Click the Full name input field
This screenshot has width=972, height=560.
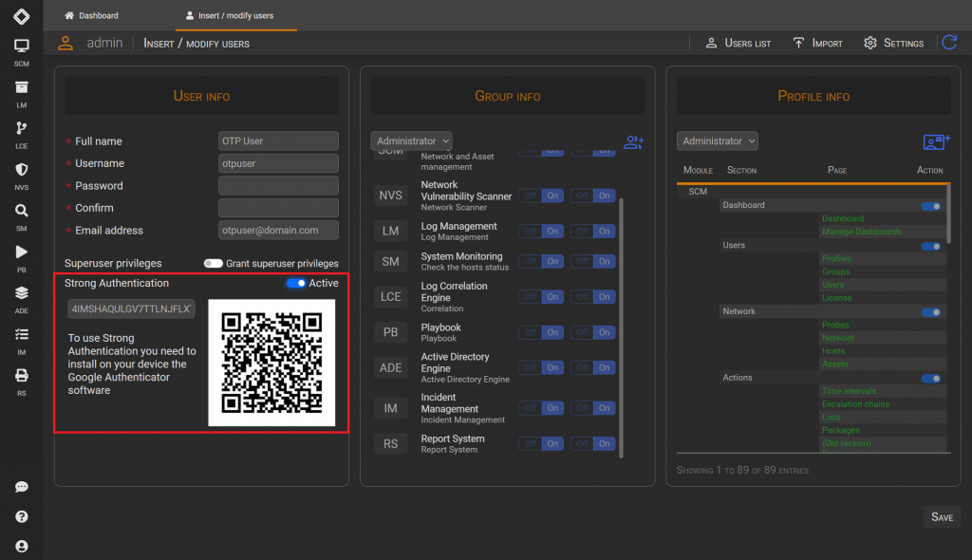click(x=278, y=140)
